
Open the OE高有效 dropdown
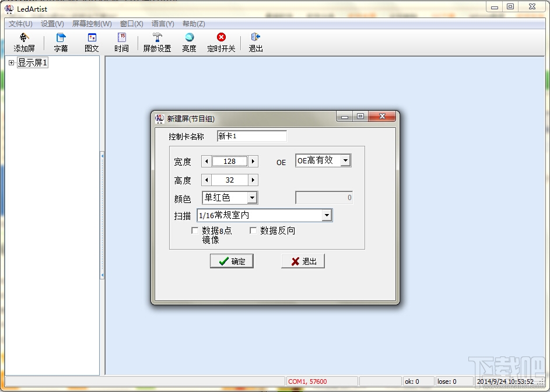[345, 160]
